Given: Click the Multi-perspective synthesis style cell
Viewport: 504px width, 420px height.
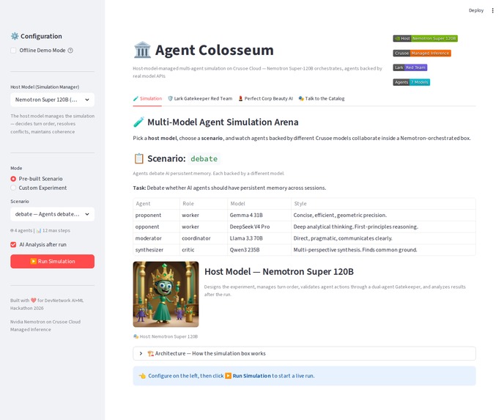Looking at the screenshot, I should pyautogui.click(x=383, y=250).
